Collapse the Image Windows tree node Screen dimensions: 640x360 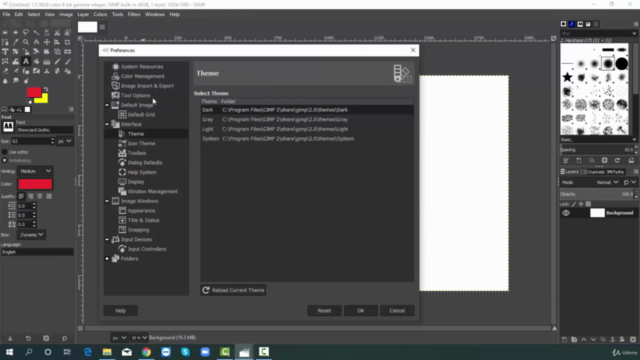(107, 201)
